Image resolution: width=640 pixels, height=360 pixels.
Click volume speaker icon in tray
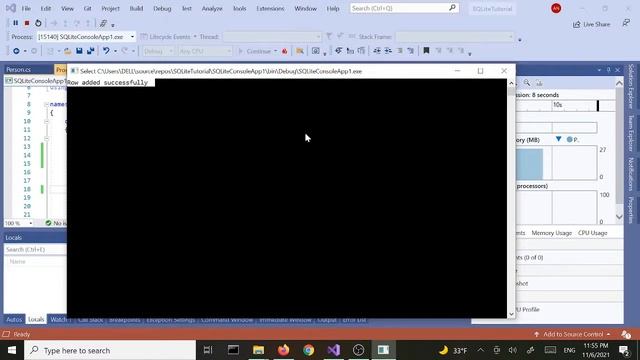pos(513,350)
